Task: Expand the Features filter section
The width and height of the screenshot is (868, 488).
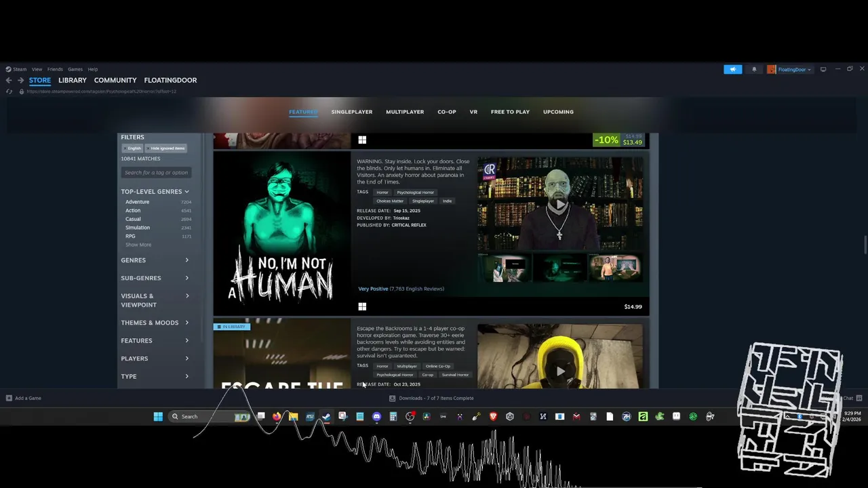Action: pyautogui.click(x=155, y=340)
